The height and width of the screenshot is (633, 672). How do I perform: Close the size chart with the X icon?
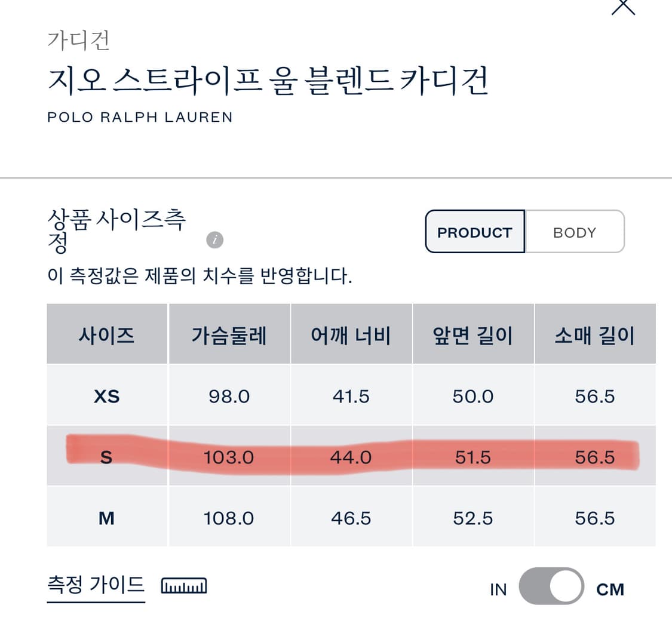(623, 6)
